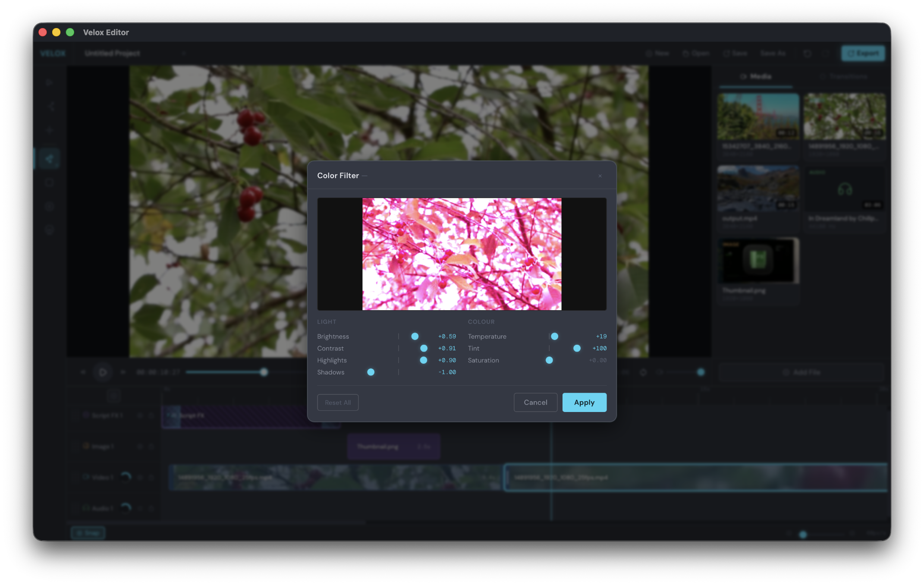
Task: Click the Temperature slider handle
Action: click(555, 337)
